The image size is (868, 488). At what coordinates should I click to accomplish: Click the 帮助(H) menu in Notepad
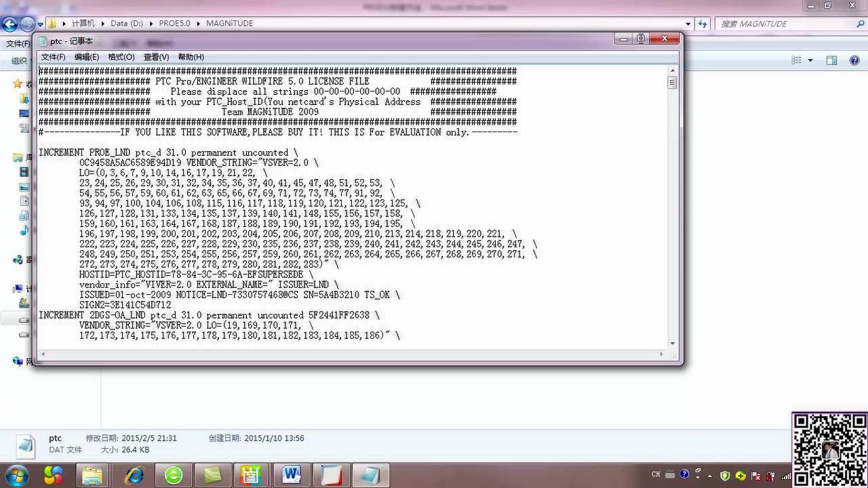191,57
